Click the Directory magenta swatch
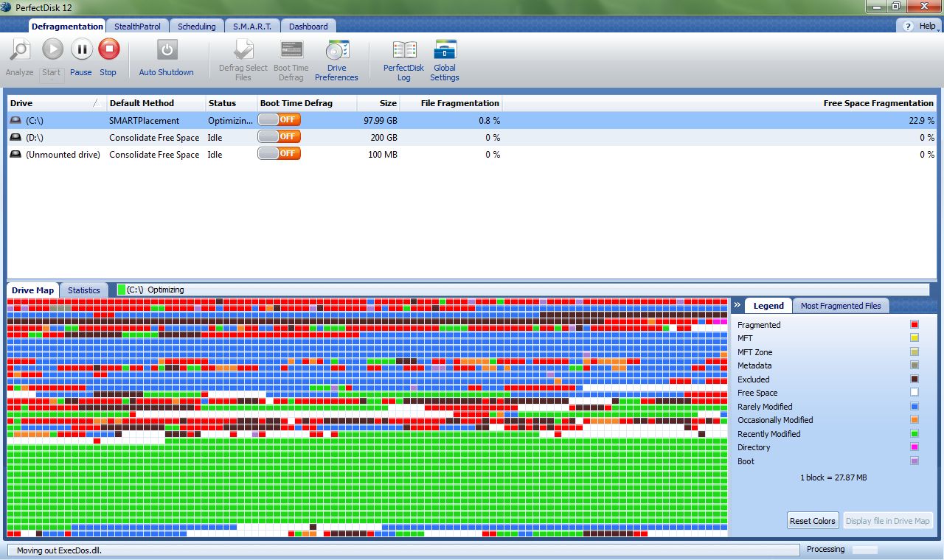 click(914, 447)
